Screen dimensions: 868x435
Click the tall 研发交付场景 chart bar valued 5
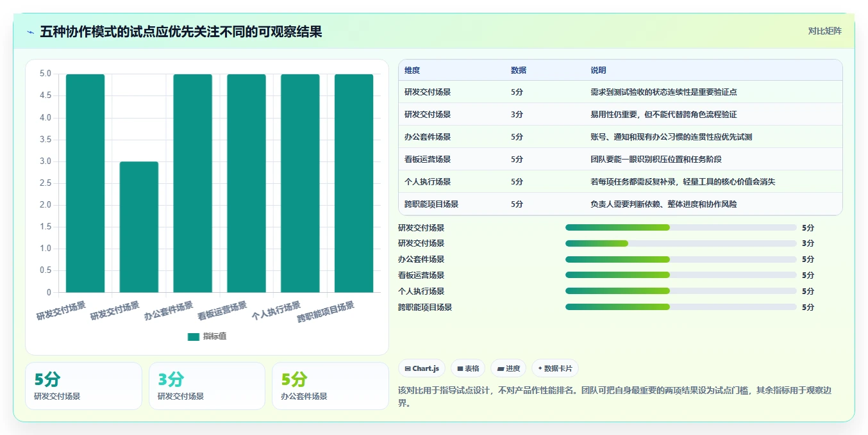[x=85, y=183]
